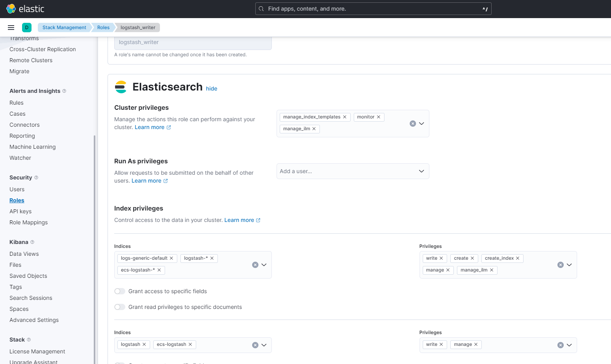Open the Elastic home logo

tap(25, 9)
